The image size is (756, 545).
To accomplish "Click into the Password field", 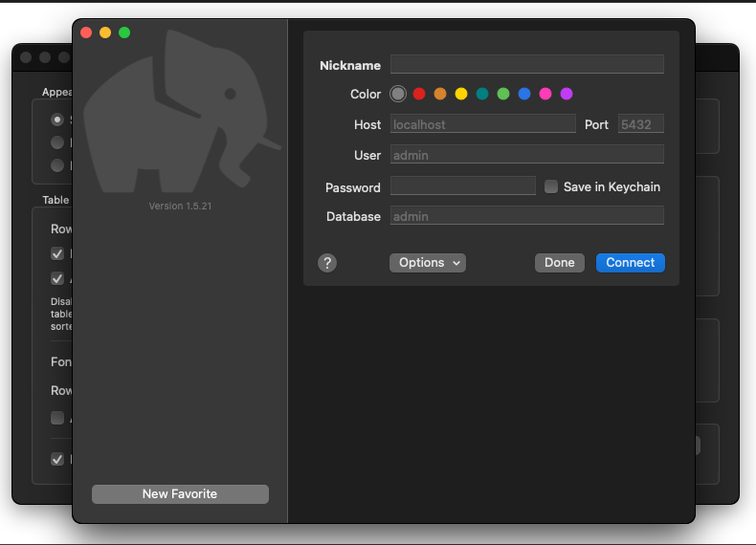I will pyautogui.click(x=462, y=186).
